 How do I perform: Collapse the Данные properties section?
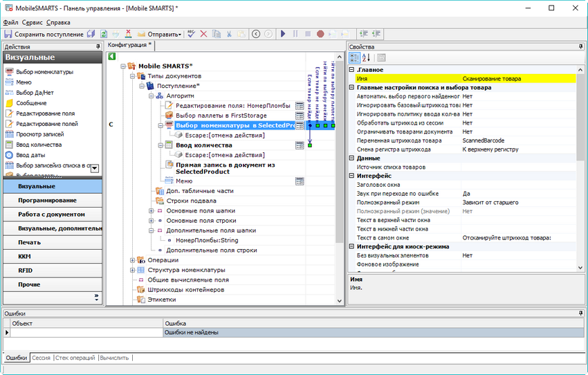point(351,158)
